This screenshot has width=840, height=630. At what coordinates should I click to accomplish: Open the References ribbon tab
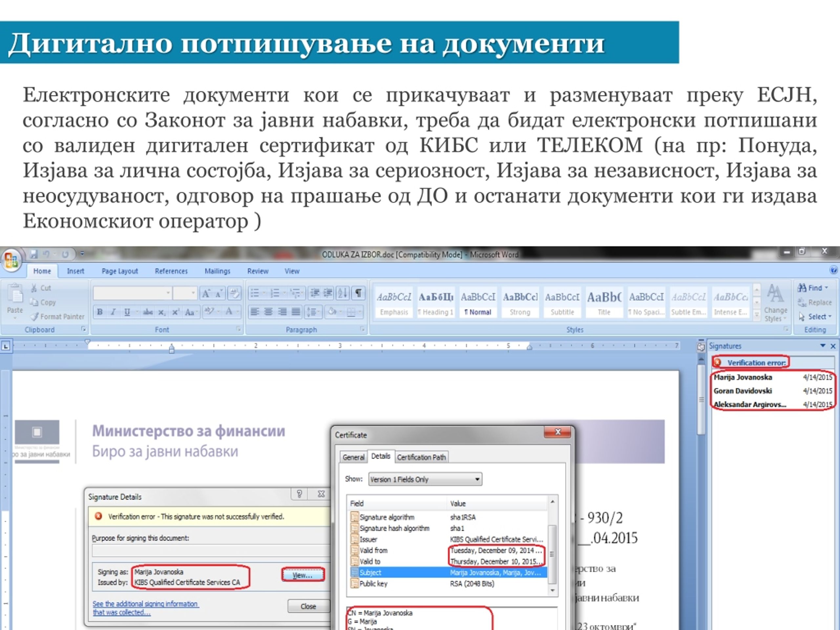click(171, 271)
